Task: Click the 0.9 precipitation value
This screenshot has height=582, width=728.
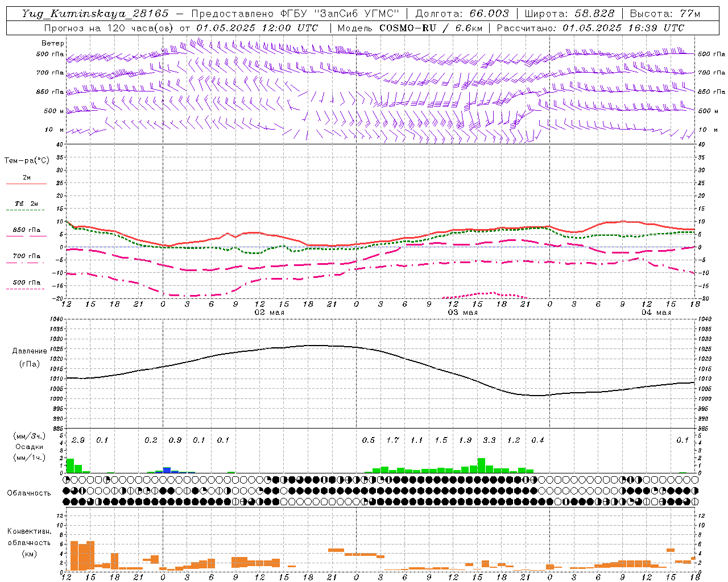Action: coord(175,440)
